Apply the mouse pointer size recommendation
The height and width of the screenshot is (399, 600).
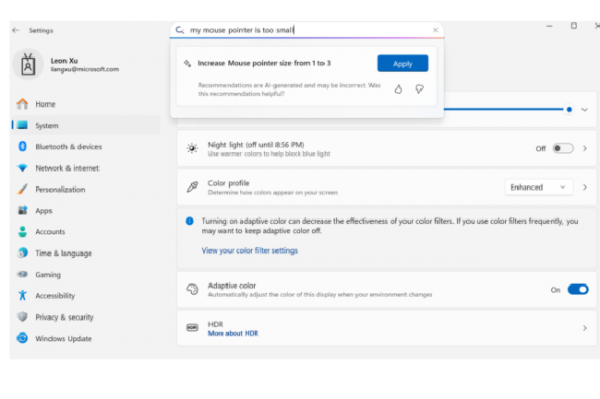pos(403,63)
